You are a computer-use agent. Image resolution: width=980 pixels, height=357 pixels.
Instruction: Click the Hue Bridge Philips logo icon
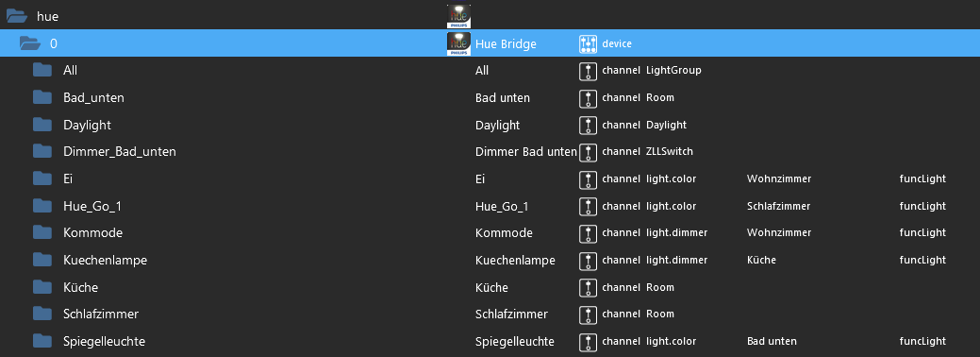click(x=458, y=43)
